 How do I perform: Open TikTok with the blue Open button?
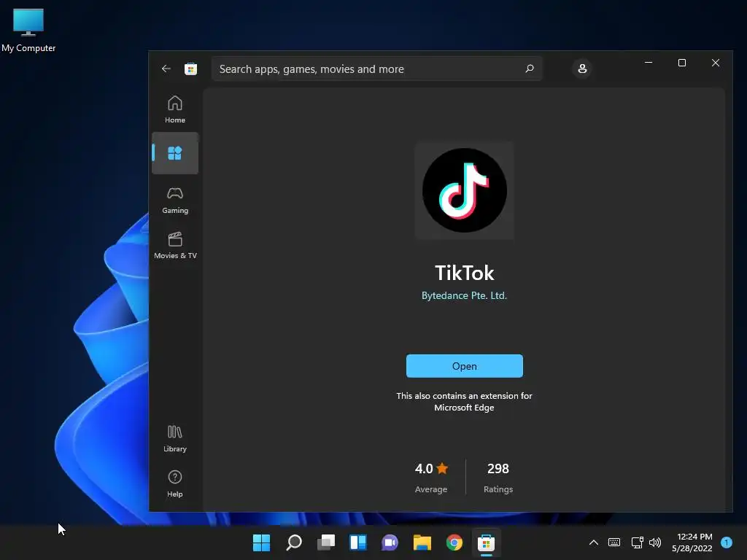point(465,366)
